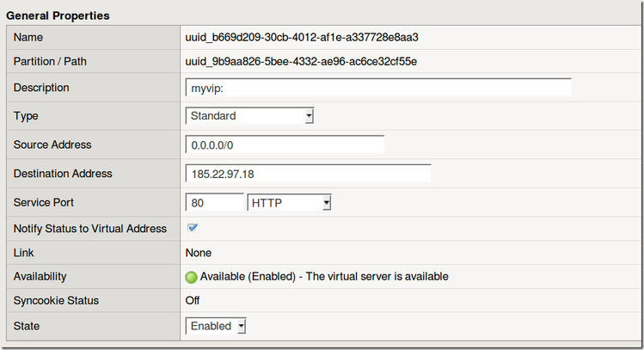Focus the Source Address input field
The image size is (644, 350).
[285, 145]
